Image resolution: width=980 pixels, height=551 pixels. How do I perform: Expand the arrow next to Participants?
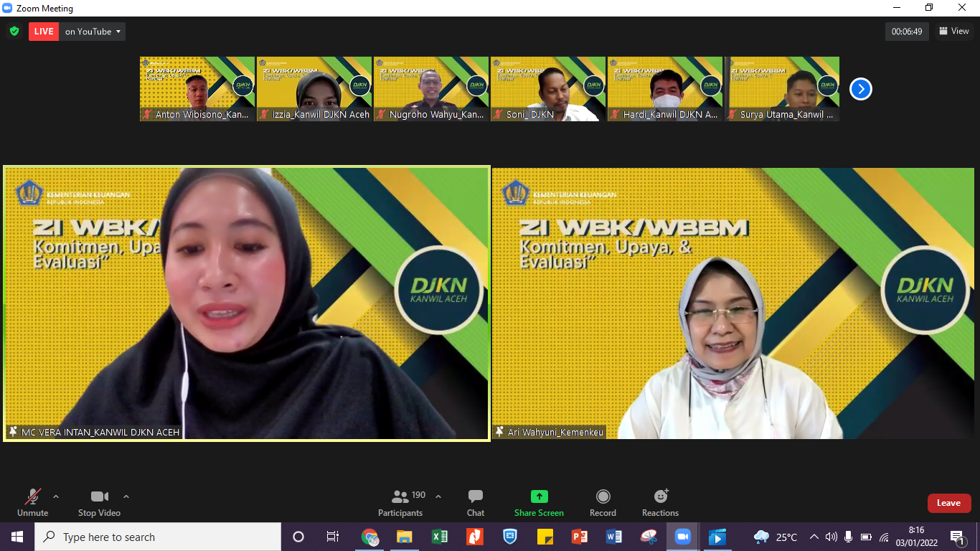point(438,496)
